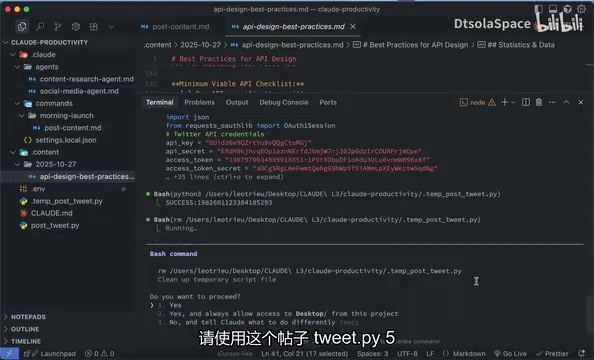Expand the TIMELINE section
Screen dimensions: 594x360
pos(26,341)
